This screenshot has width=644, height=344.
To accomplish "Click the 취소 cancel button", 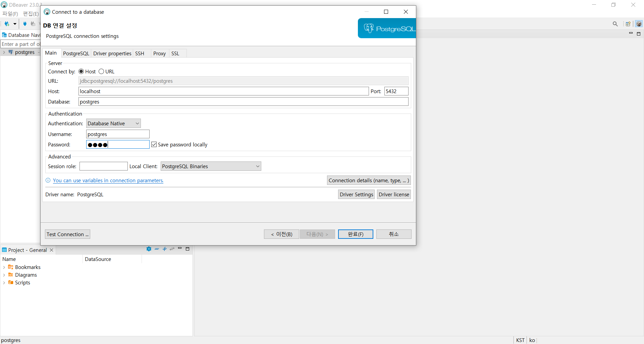I will 394,234.
